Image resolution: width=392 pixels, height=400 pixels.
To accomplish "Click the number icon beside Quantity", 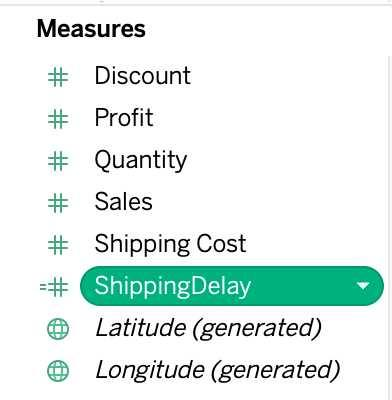I will coord(58,161).
